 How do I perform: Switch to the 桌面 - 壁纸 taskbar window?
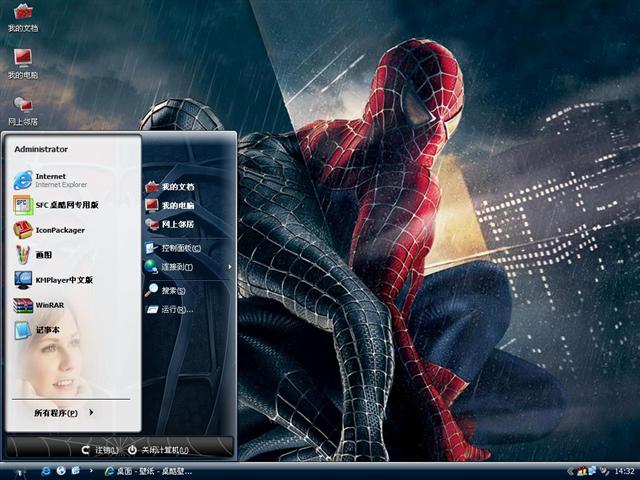(148, 471)
